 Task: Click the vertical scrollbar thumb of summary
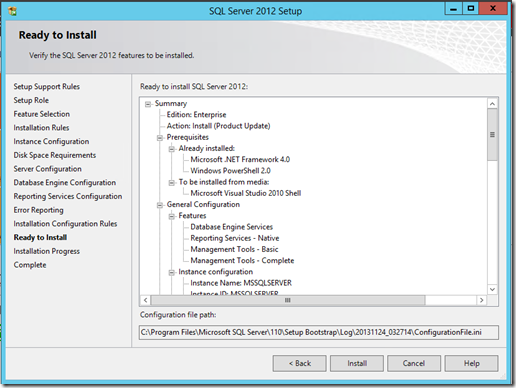click(x=492, y=135)
